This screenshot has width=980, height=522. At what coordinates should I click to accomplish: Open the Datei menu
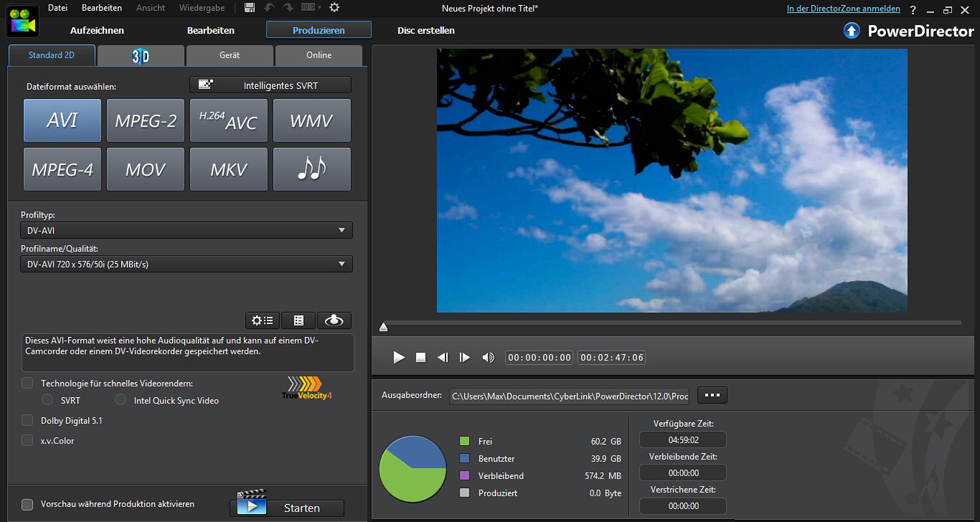(57, 8)
